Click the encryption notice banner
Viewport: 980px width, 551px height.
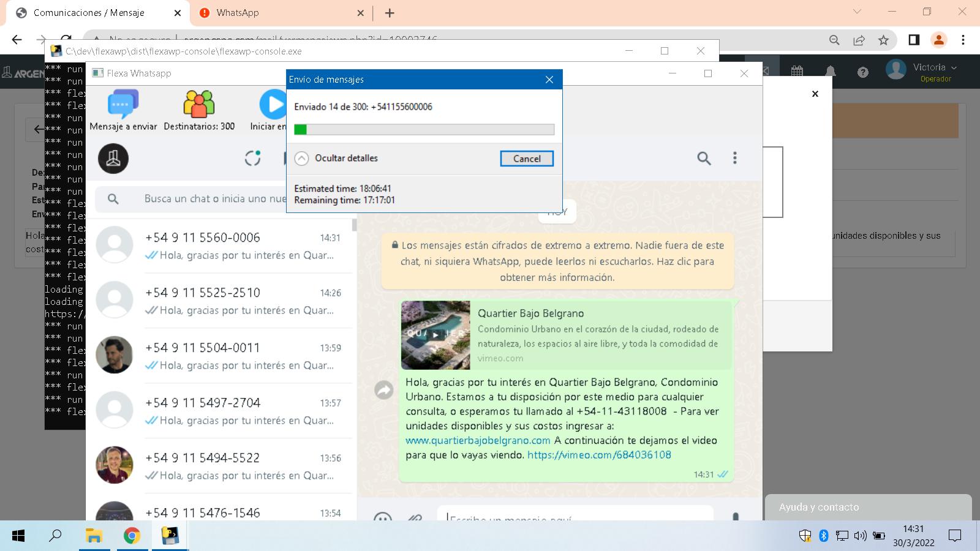click(557, 261)
